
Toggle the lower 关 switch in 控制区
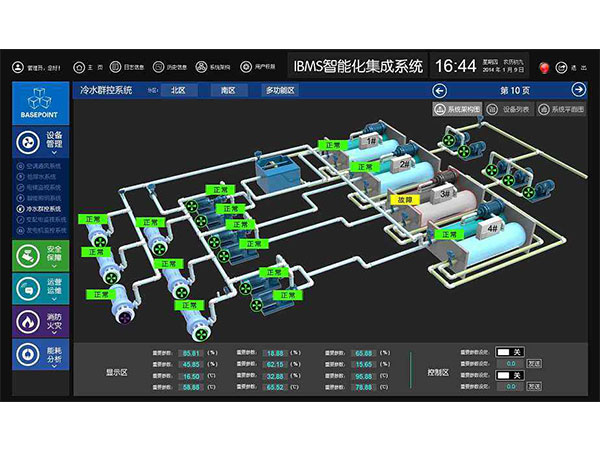point(510,375)
